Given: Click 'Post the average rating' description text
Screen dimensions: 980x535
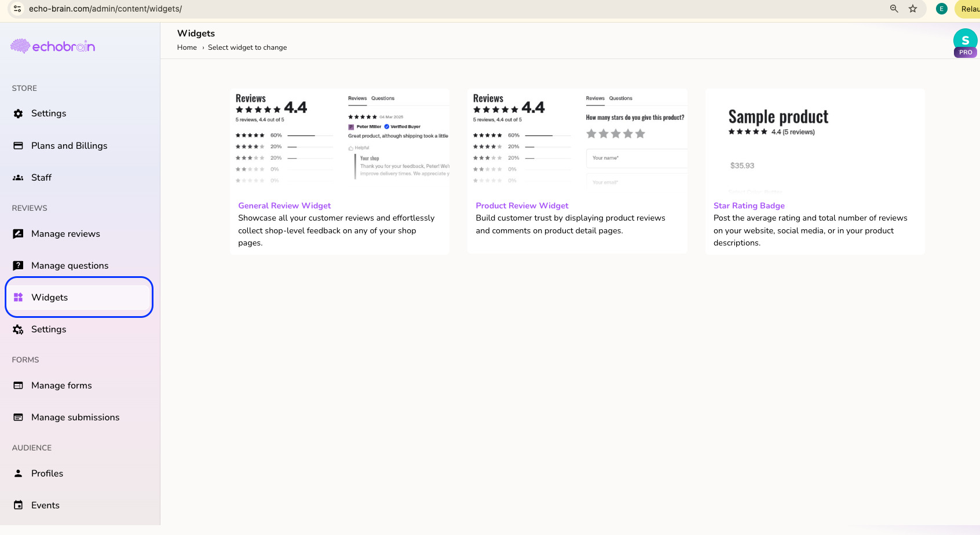Looking at the screenshot, I should 810,230.
